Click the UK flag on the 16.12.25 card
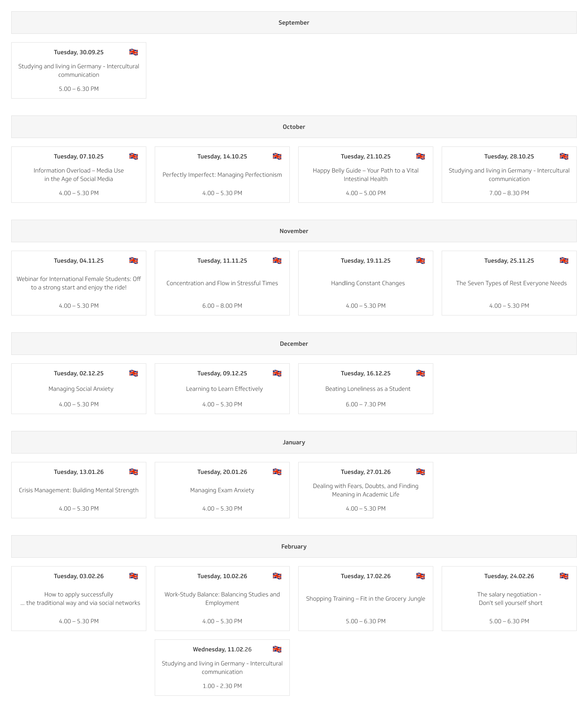The image size is (588, 707). click(x=420, y=373)
